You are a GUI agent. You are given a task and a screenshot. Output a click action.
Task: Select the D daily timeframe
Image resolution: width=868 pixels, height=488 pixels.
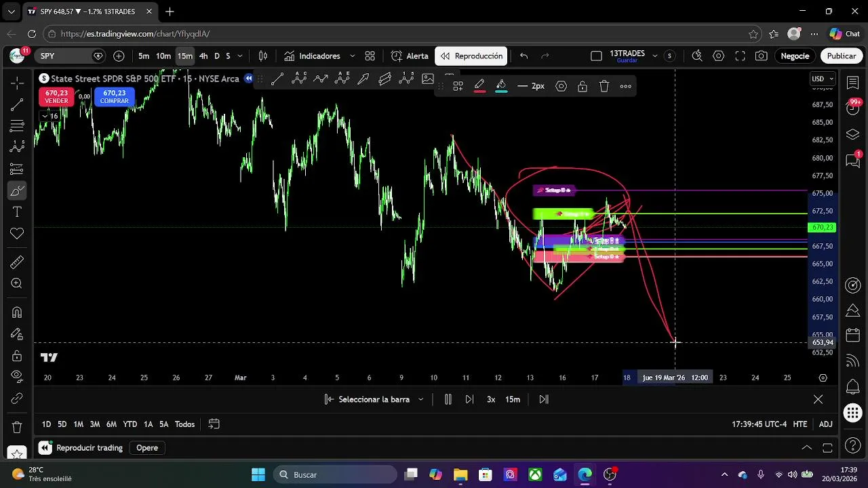point(217,56)
